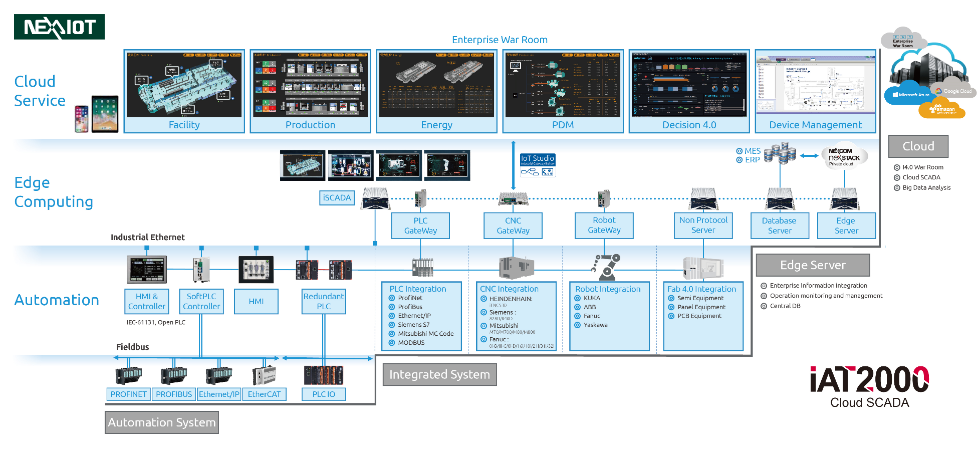Click the NEXCOM nexSTACK private cloud icon
980x450 pixels.
pyautogui.click(x=845, y=157)
